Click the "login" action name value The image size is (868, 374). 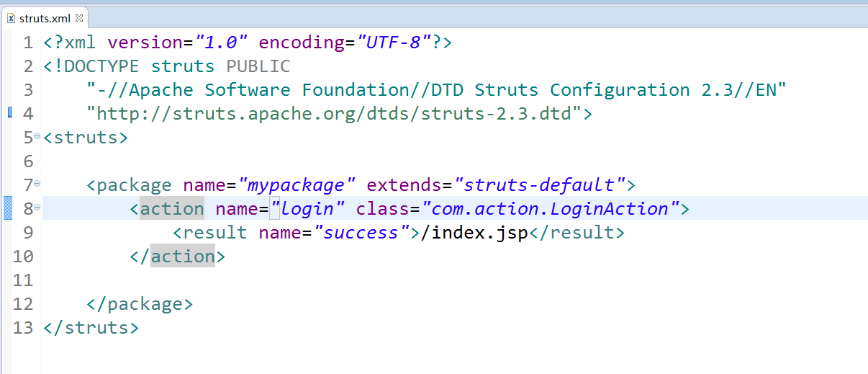[307, 209]
